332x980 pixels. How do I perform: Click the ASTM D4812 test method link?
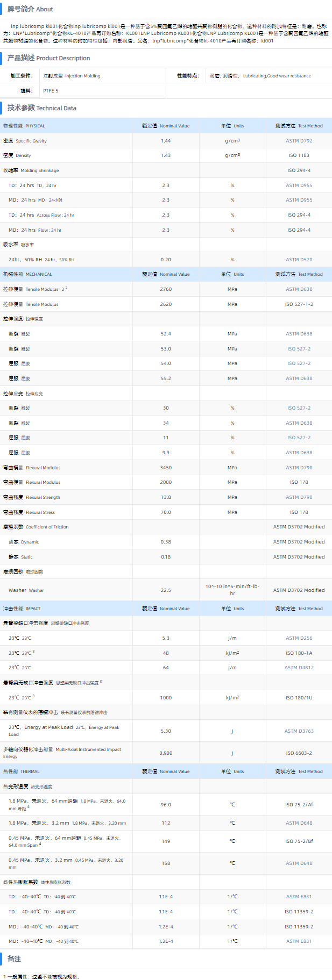(x=299, y=668)
